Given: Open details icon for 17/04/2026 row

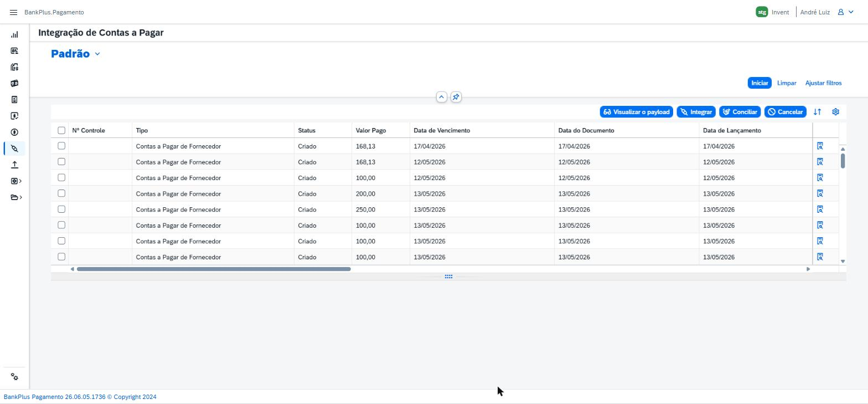Looking at the screenshot, I should [x=820, y=146].
